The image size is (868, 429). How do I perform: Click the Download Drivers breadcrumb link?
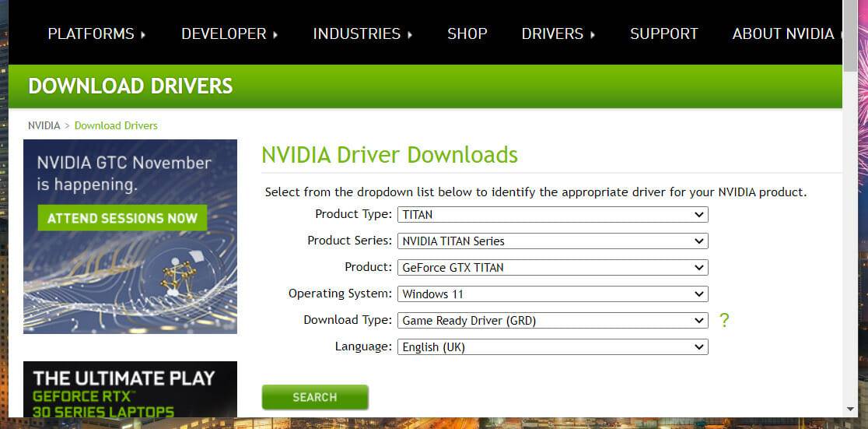pos(116,125)
